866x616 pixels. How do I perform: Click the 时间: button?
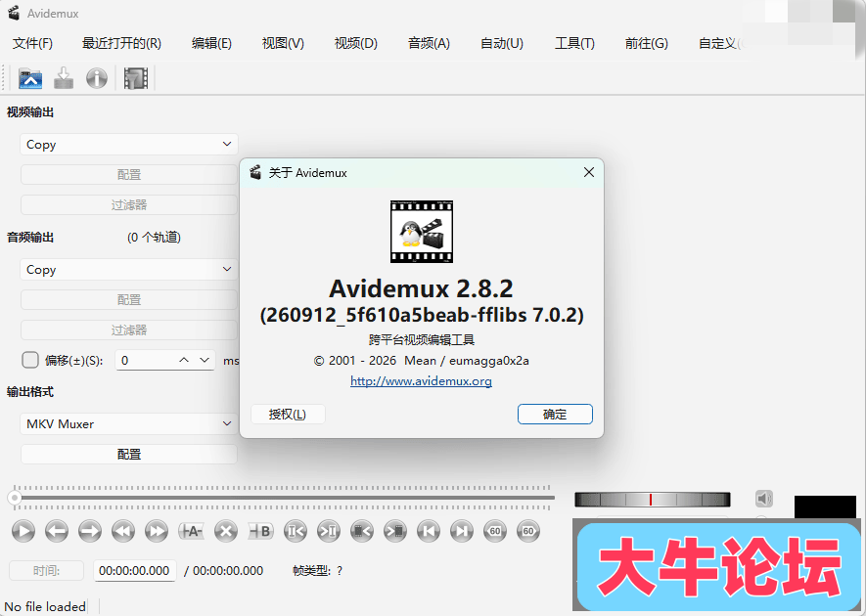pos(46,571)
